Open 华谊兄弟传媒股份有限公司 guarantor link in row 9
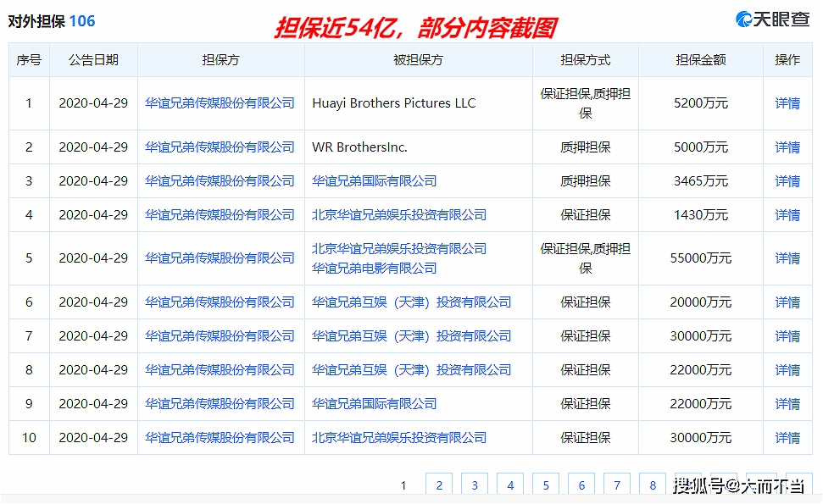 point(220,404)
